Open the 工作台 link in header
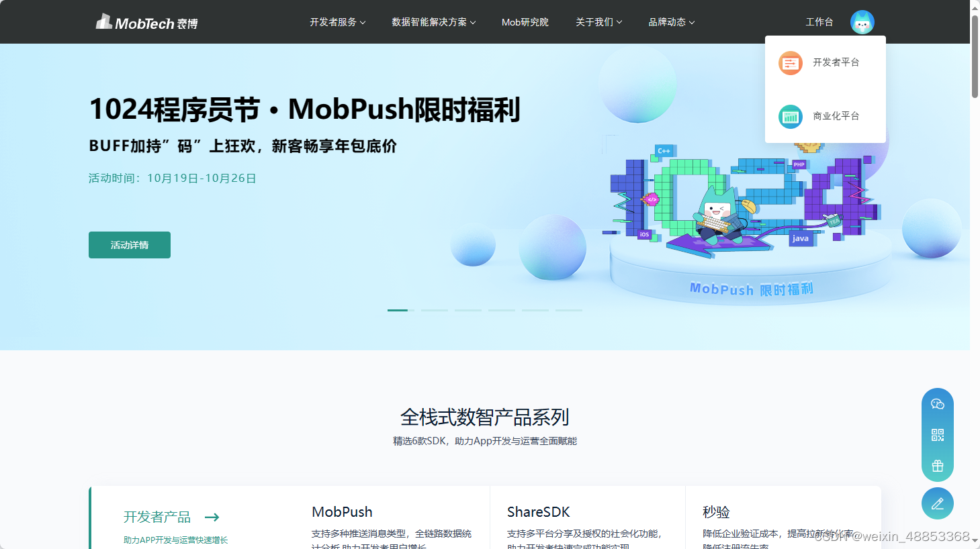The height and width of the screenshot is (549, 980). tap(819, 22)
